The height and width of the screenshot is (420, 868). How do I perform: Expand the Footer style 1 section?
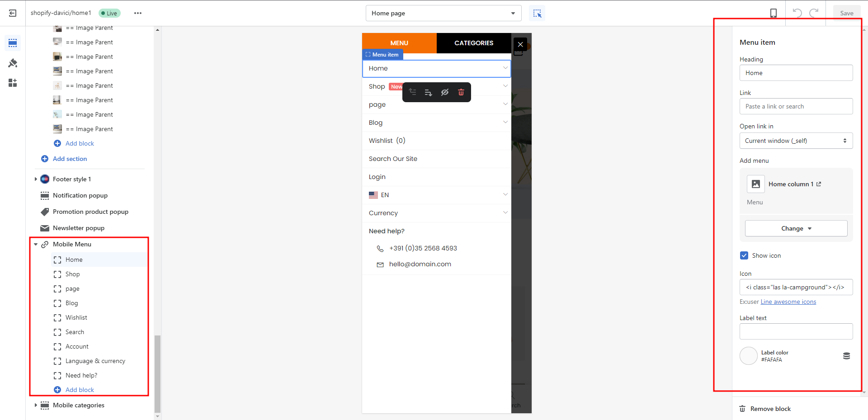coord(36,179)
